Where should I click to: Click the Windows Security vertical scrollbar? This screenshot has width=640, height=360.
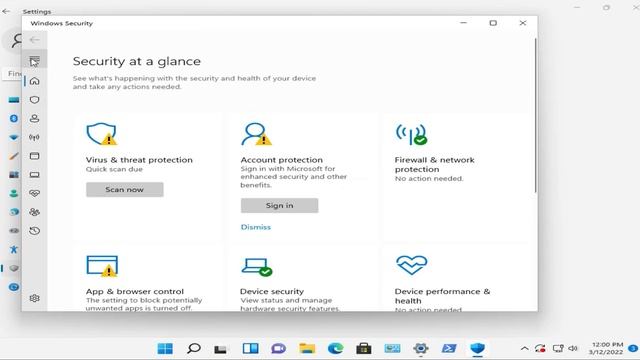tap(535, 116)
